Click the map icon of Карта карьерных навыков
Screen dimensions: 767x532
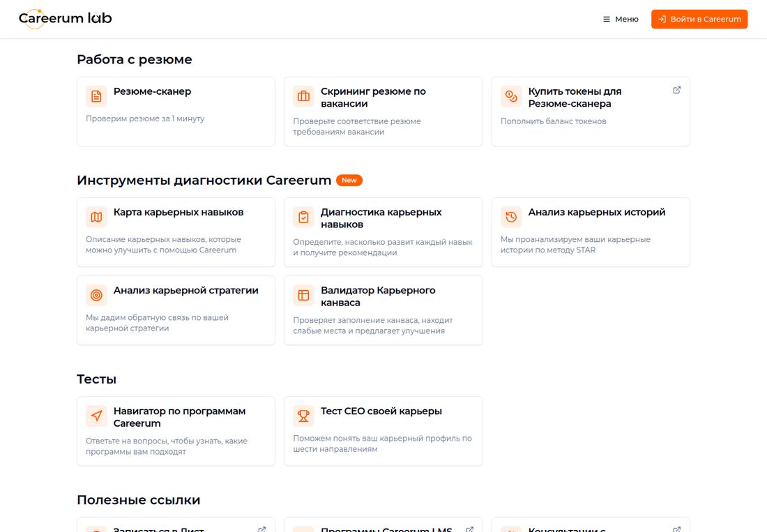(x=96, y=217)
